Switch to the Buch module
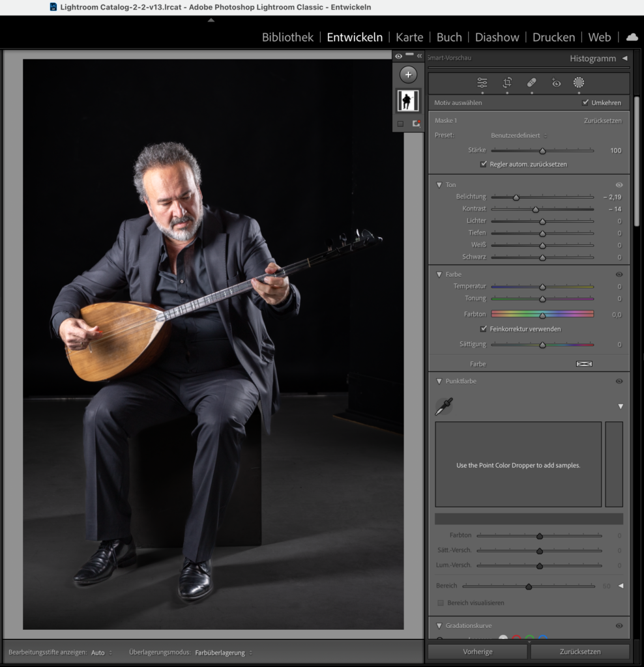The width and height of the screenshot is (644, 667). pos(449,37)
